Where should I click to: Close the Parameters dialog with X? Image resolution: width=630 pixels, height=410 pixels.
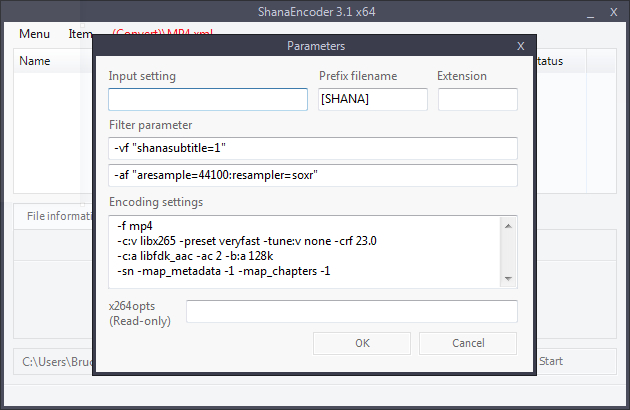520,46
